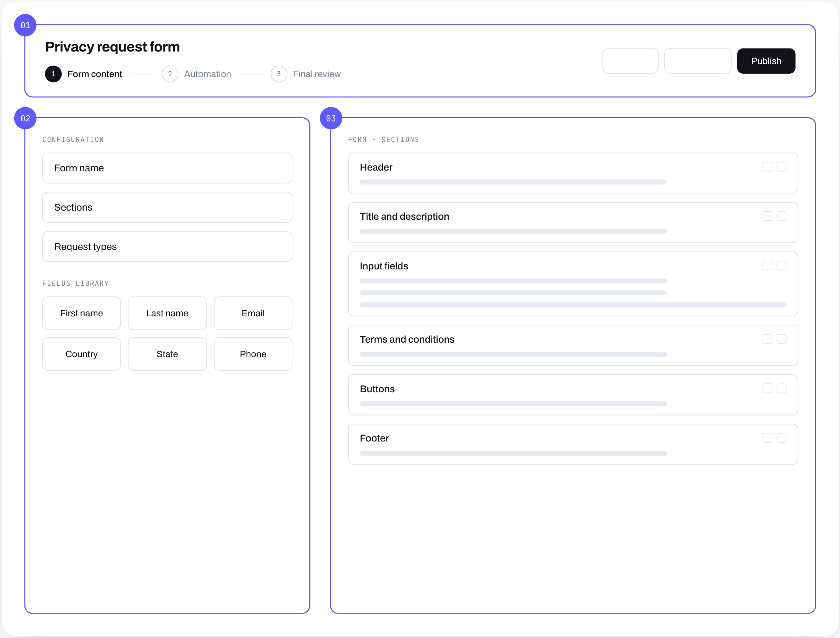This screenshot has width=840, height=638.
Task: Click right square icon in Terms and conditions card
Action: tap(782, 339)
